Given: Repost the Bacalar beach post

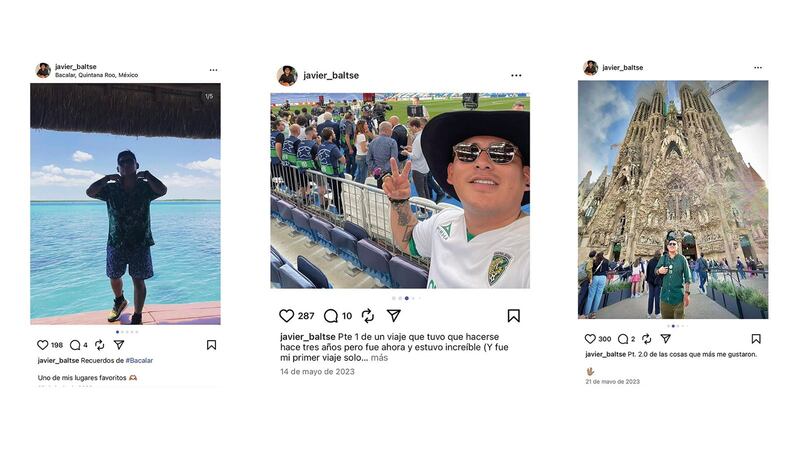Looking at the screenshot, I should point(99,345).
